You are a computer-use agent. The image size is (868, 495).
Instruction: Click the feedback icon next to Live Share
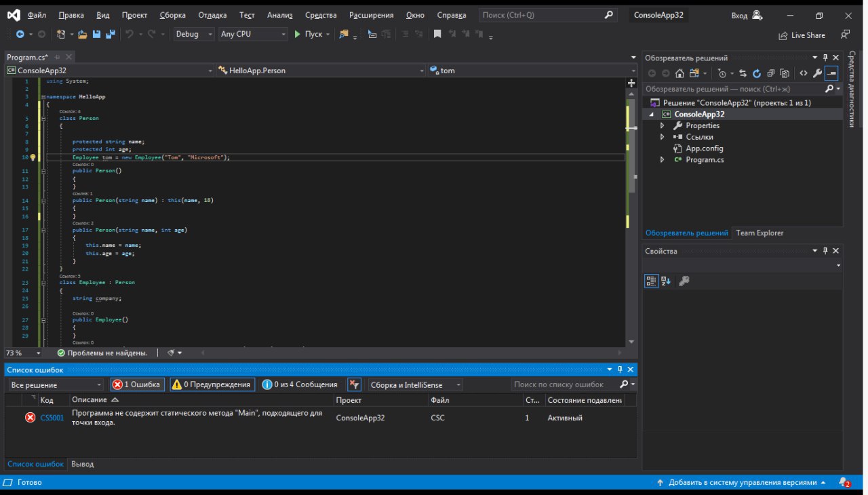pyautogui.click(x=845, y=35)
